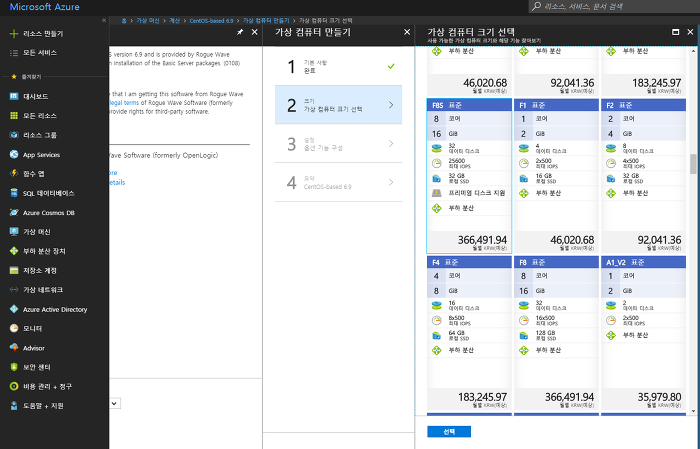Click the 즐겨찾기 star icon
700x449 pixels.
click(x=14, y=77)
